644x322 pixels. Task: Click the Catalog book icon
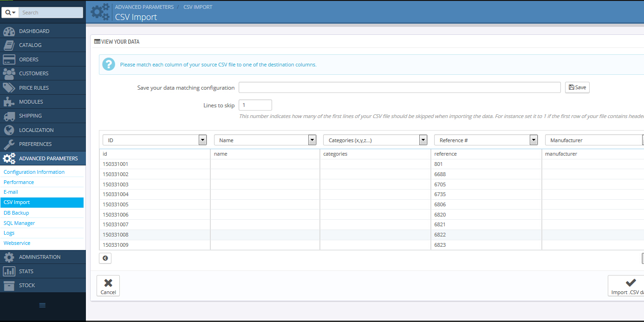coord(9,45)
